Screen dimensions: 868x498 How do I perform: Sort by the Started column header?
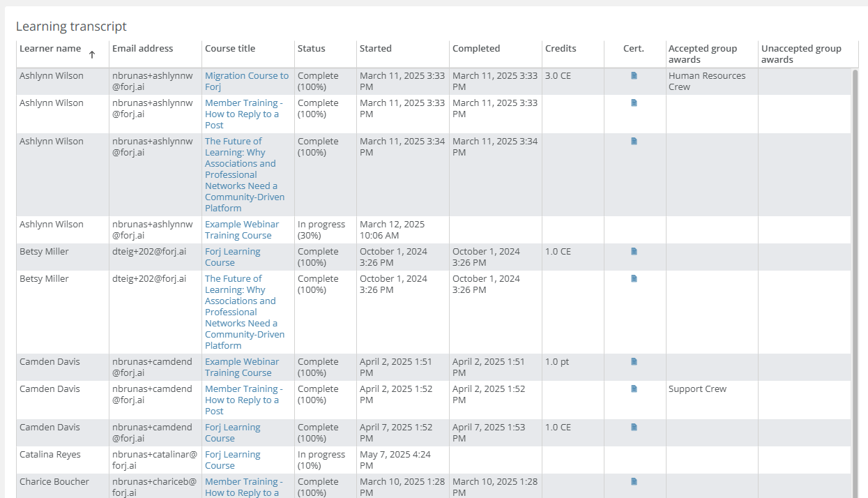click(x=376, y=48)
